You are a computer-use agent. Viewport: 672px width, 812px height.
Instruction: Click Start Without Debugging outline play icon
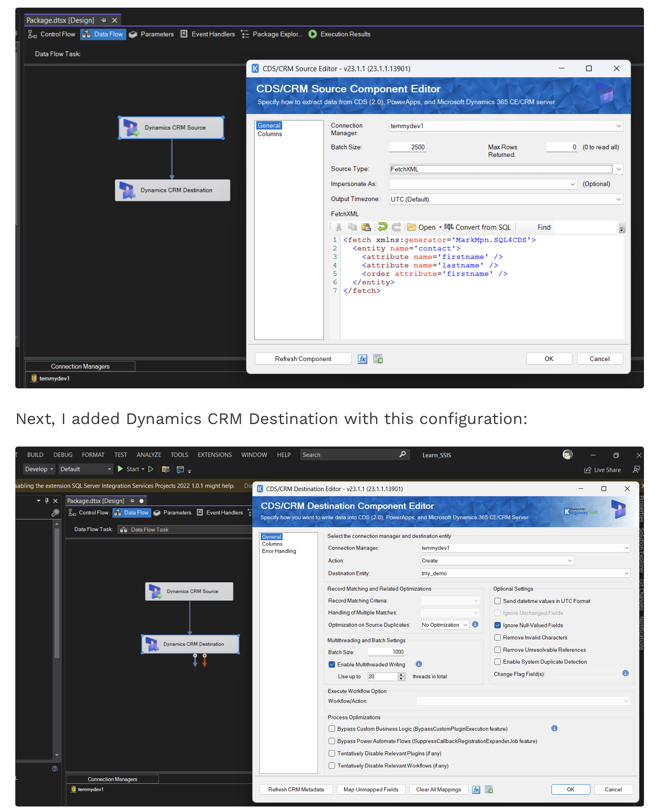tap(151, 469)
